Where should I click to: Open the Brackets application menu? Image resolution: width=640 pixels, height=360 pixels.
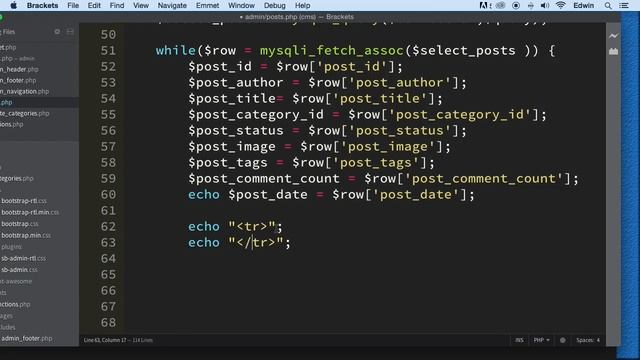[x=42, y=5]
